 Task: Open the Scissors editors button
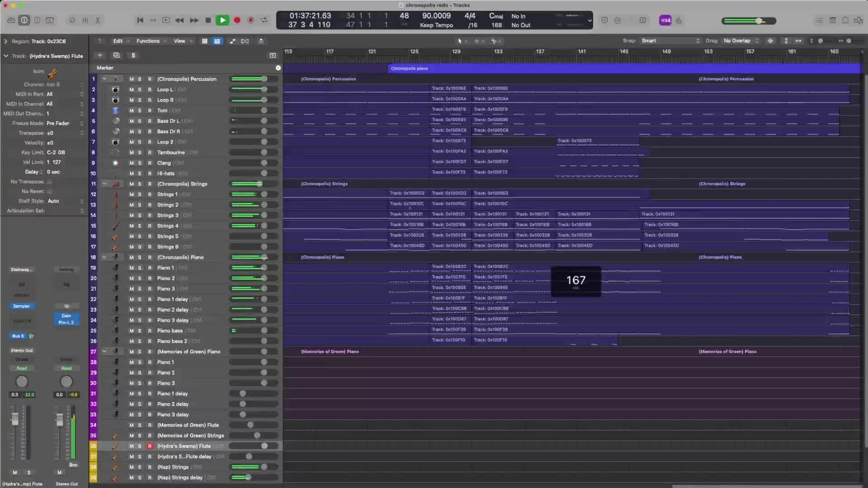pyautogui.click(x=98, y=20)
